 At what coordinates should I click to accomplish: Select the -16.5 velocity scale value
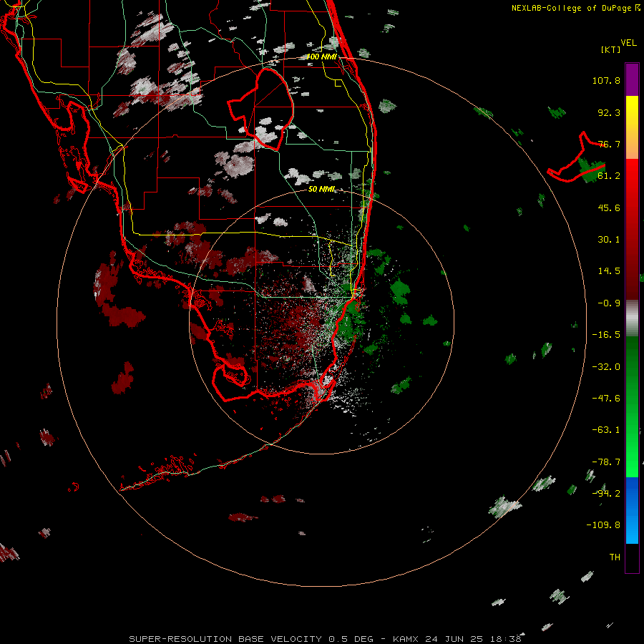point(606,335)
